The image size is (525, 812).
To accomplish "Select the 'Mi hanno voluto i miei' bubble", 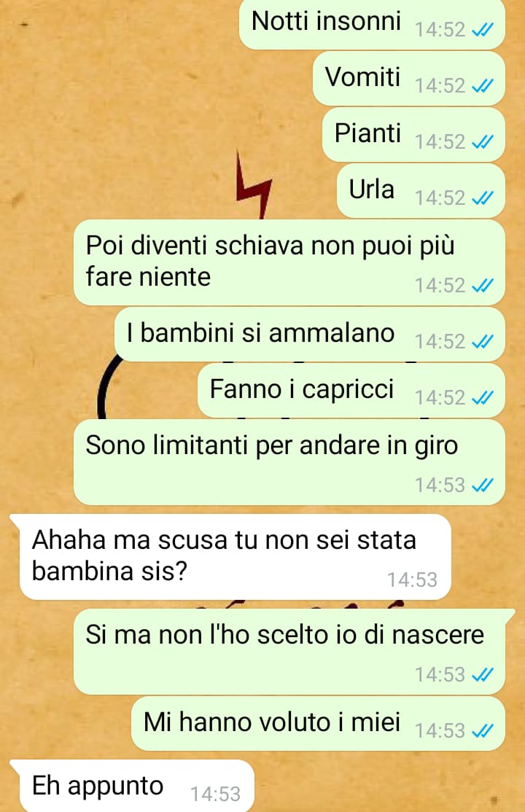I will [318, 724].
